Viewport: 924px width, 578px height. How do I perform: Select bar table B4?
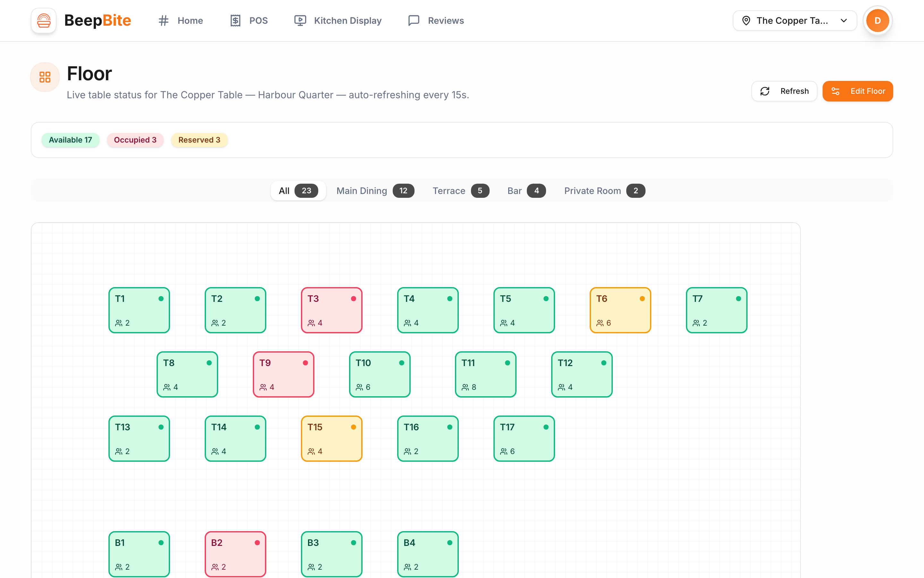tap(428, 554)
